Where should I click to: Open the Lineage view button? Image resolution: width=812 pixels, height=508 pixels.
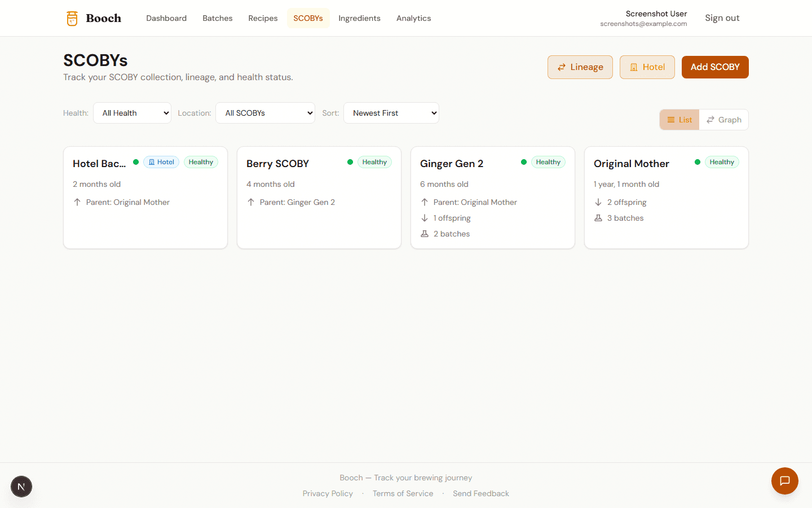580,67
